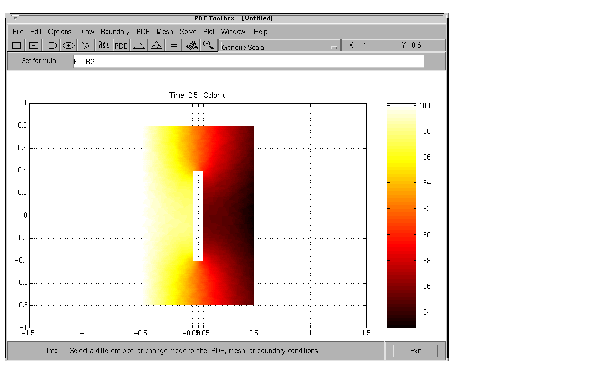This screenshot has width=603, height=365.
Task: Open the Options menu
Action: [x=59, y=32]
